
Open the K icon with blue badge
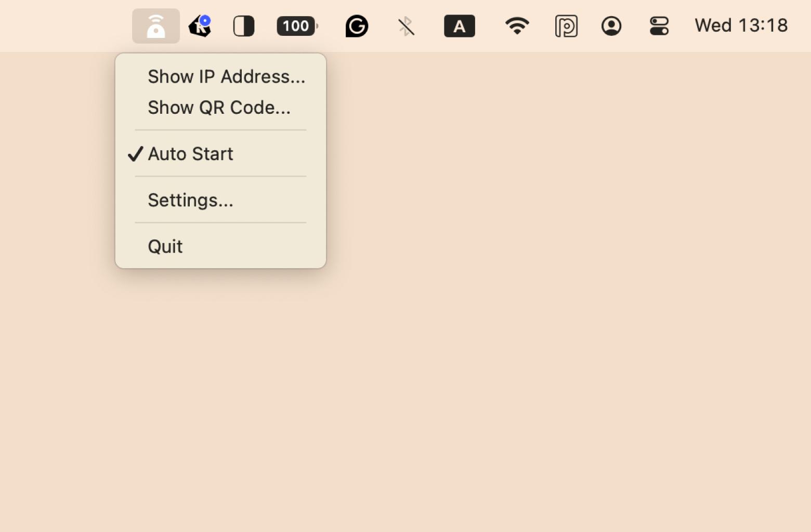(x=200, y=26)
